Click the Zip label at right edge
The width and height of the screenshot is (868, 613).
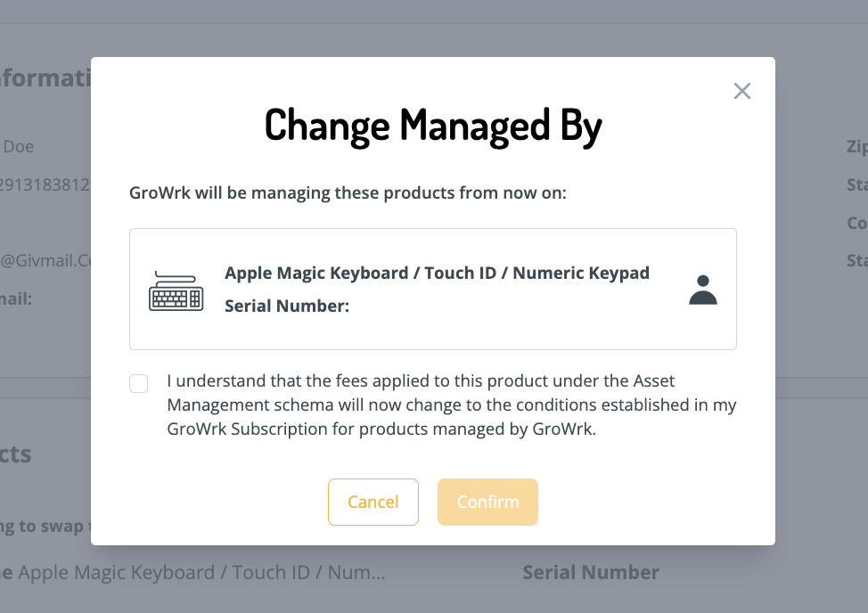[856, 147]
